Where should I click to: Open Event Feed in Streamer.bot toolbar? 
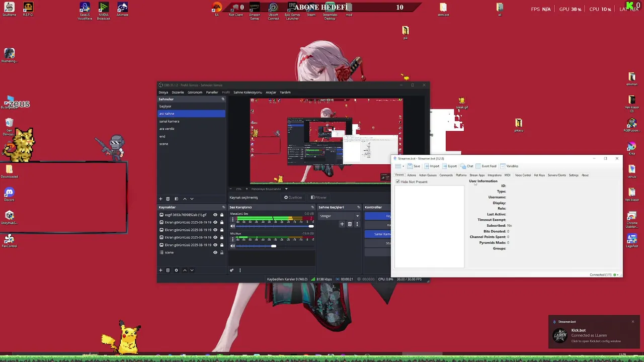pos(486,166)
